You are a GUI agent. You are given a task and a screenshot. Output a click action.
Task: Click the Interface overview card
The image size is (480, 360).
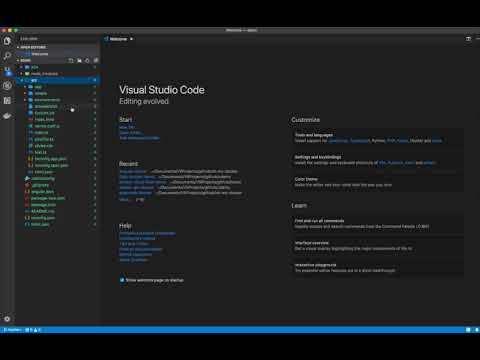pyautogui.click(x=377, y=246)
